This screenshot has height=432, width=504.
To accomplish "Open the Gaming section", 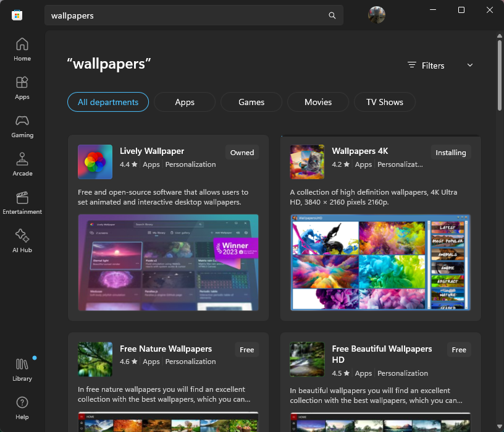I will click(x=22, y=125).
